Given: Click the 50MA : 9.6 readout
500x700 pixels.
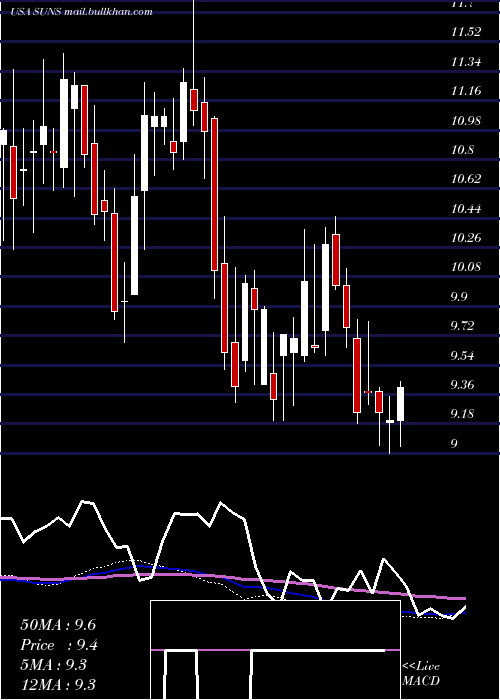Looking at the screenshot, I should (58, 625).
